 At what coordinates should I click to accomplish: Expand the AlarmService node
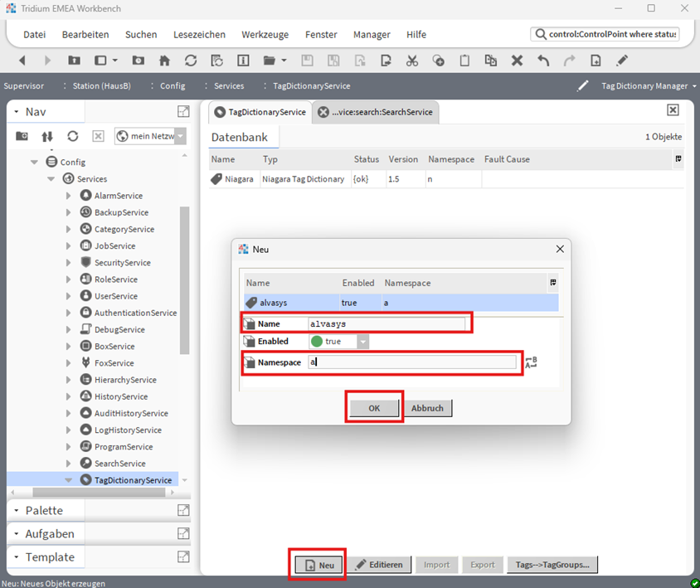[x=68, y=196]
